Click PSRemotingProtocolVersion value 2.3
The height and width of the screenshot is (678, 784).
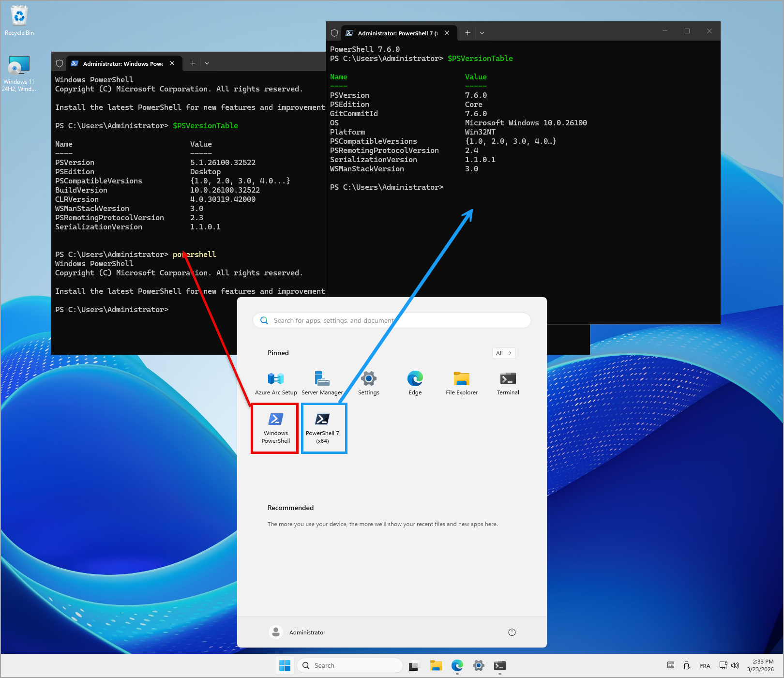point(197,218)
